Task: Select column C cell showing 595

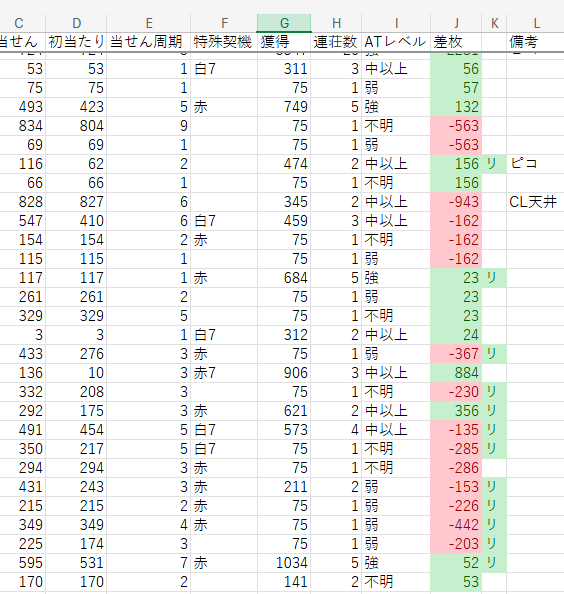Action: [23, 563]
